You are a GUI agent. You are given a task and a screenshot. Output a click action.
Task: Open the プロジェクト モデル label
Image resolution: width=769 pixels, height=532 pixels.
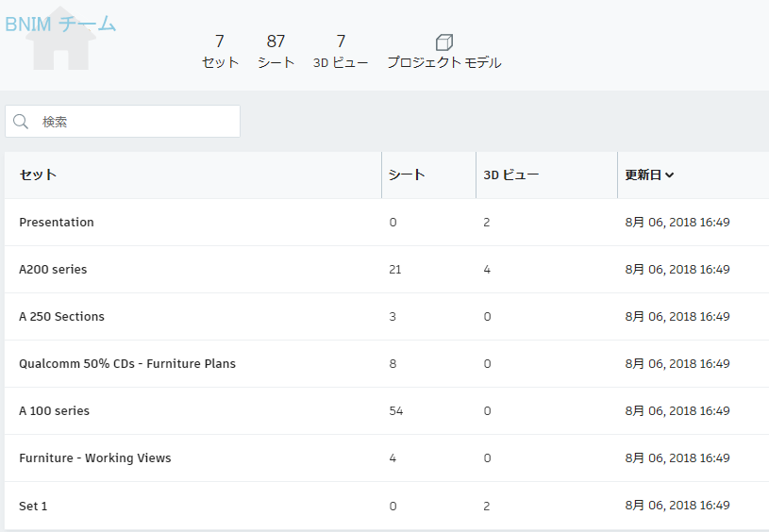[x=444, y=63]
